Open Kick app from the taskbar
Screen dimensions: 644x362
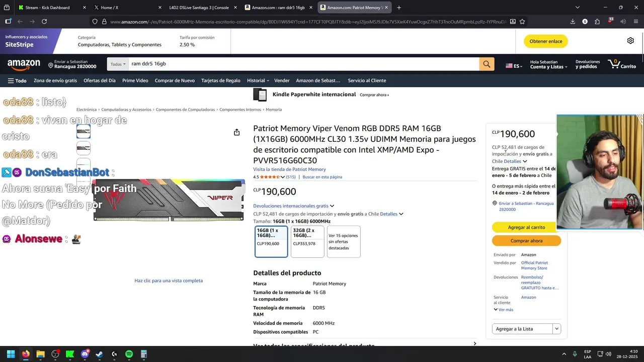pyautogui.click(x=70, y=354)
